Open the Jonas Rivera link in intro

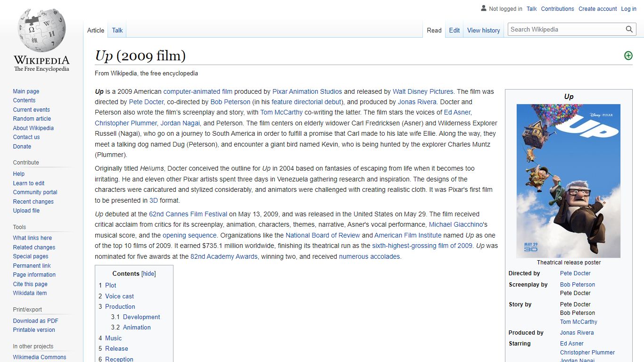pos(417,102)
